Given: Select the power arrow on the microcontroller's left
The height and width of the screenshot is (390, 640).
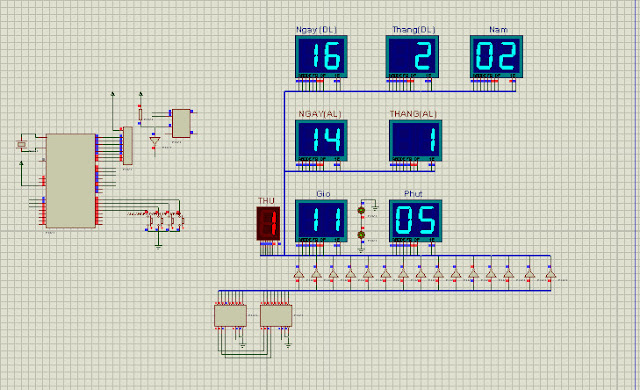Looking at the screenshot, I should tap(21, 164).
